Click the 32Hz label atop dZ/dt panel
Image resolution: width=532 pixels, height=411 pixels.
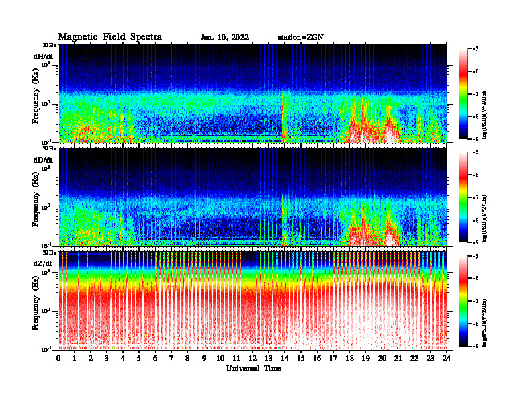(x=49, y=253)
